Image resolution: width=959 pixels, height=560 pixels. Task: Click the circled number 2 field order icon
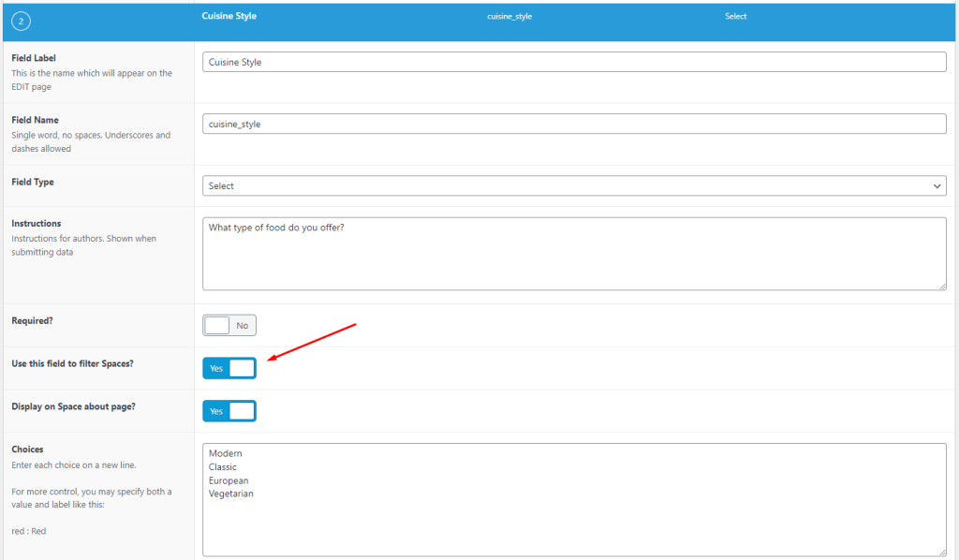coord(21,22)
